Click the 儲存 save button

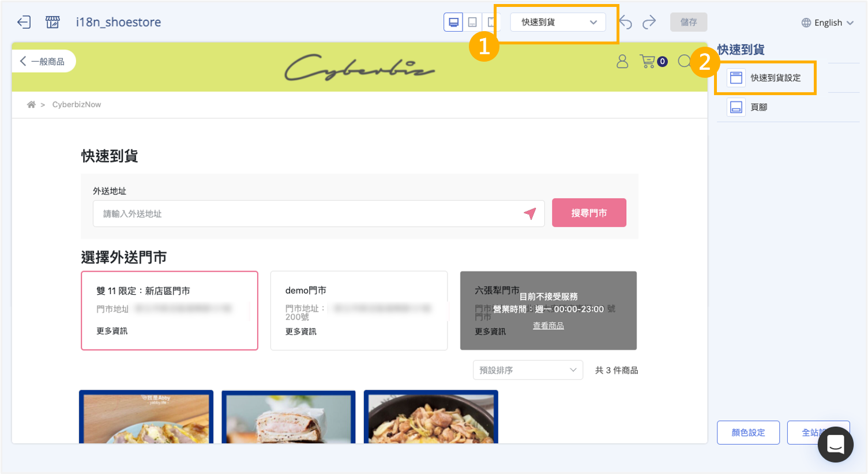[x=689, y=22]
